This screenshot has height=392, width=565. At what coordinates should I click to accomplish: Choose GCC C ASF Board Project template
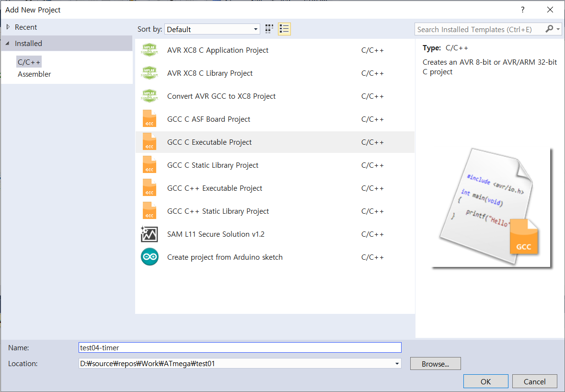(x=275, y=119)
